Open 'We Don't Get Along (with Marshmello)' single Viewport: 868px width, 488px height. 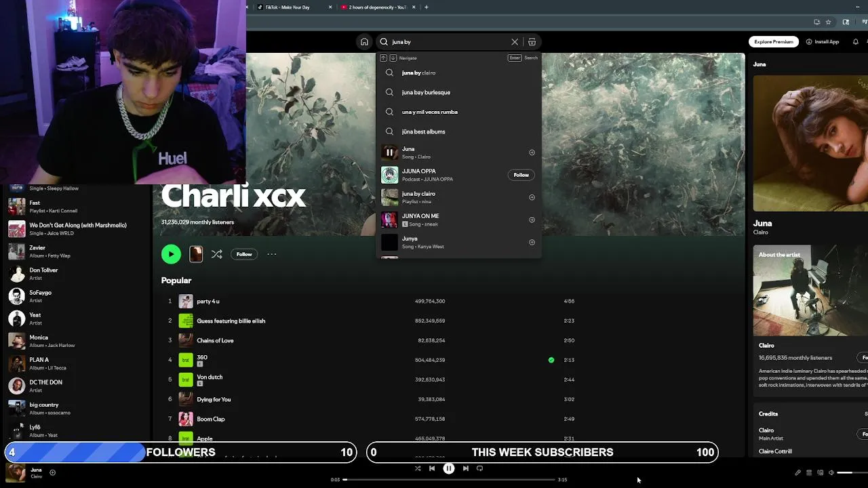click(77, 228)
